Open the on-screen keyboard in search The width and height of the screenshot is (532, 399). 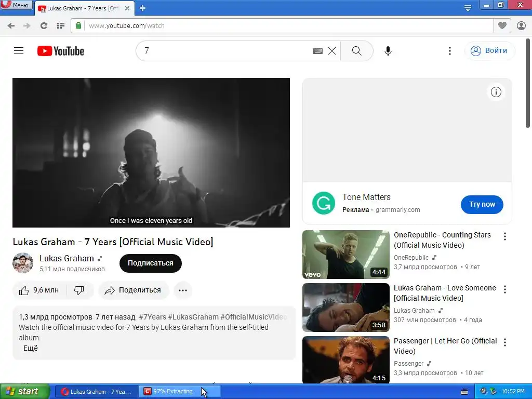[317, 51]
